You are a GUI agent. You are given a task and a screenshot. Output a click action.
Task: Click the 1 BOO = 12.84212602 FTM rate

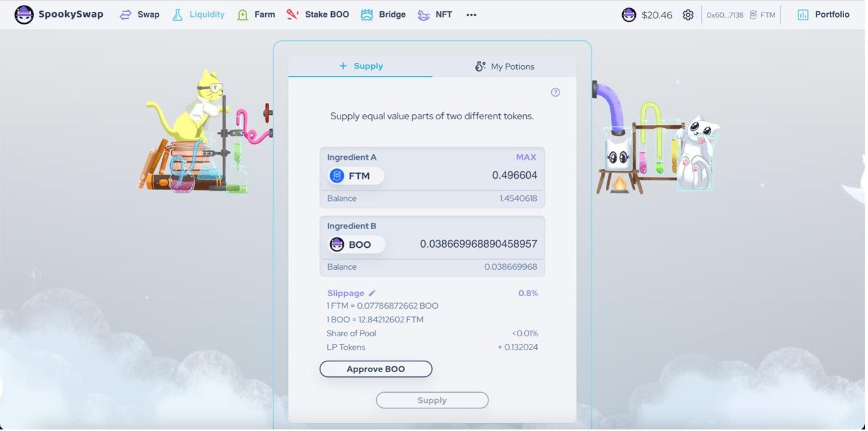375,320
